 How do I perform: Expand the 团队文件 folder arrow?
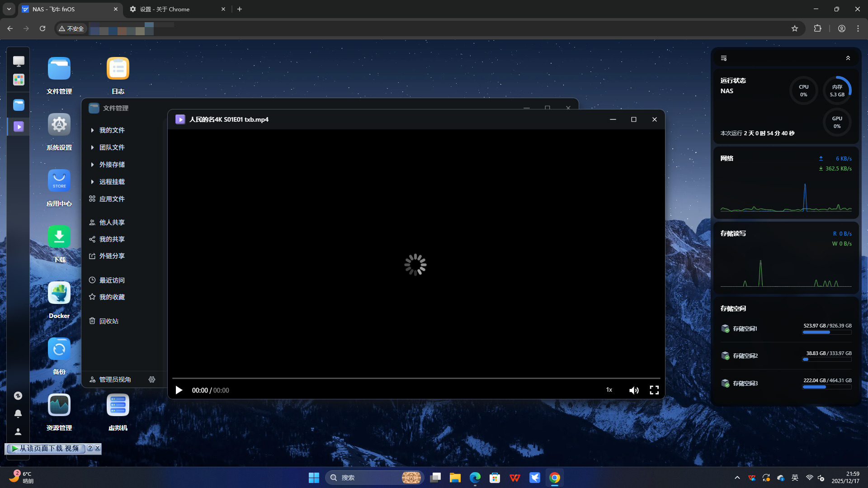pos(92,147)
